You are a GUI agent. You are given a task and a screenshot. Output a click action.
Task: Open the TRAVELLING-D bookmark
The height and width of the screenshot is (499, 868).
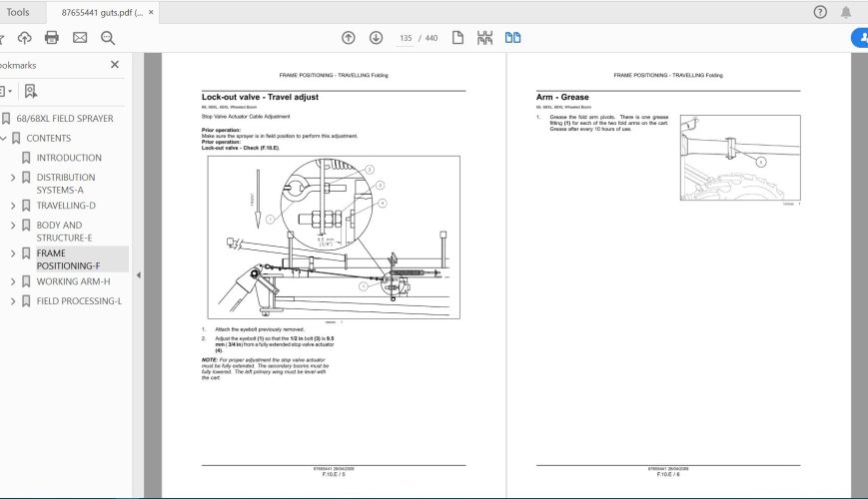[66, 206]
